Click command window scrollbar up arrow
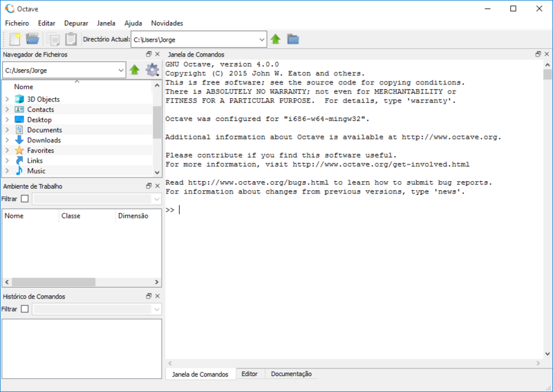The width and height of the screenshot is (553, 392). pos(547,65)
